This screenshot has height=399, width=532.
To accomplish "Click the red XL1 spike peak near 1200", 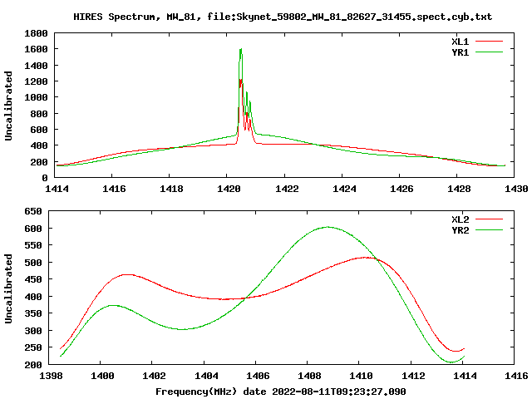I will (240, 81).
